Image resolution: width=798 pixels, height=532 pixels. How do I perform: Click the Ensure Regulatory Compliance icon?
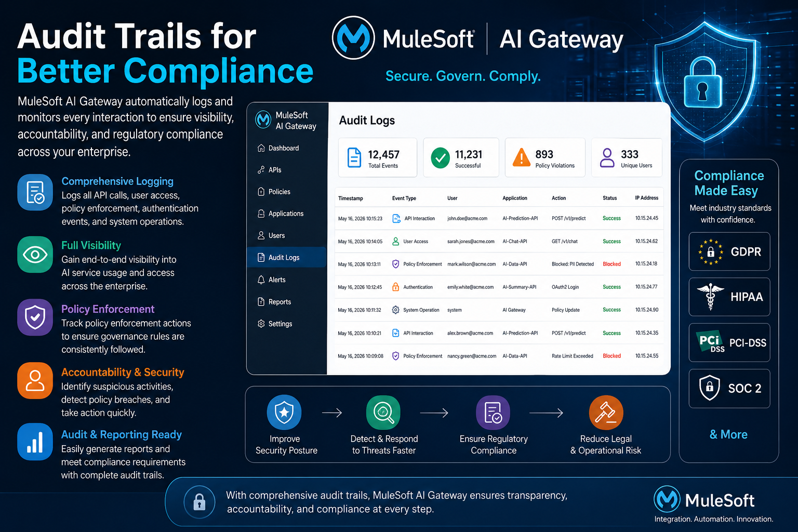click(x=493, y=413)
